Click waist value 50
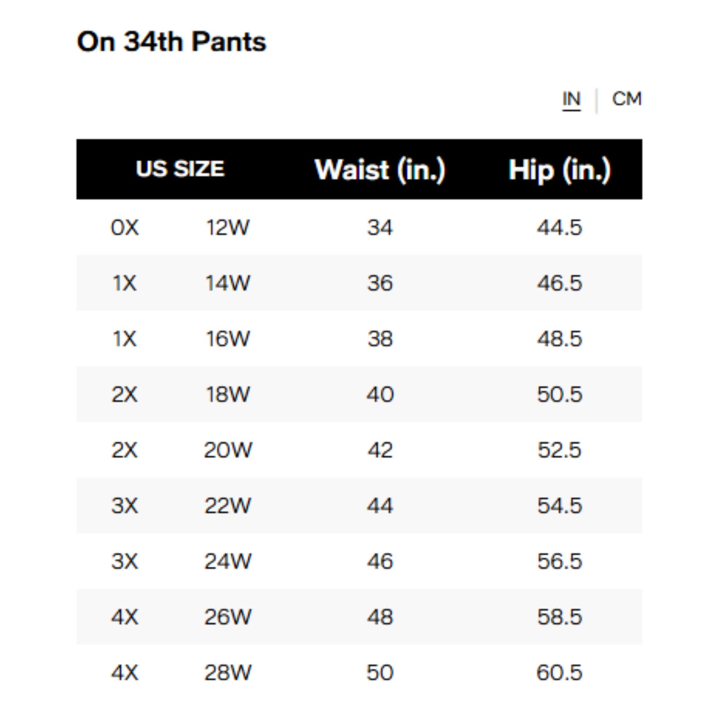 coord(380,673)
